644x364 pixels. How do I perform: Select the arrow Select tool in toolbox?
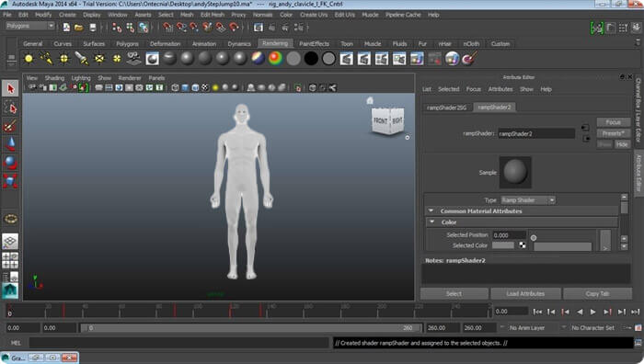10,88
